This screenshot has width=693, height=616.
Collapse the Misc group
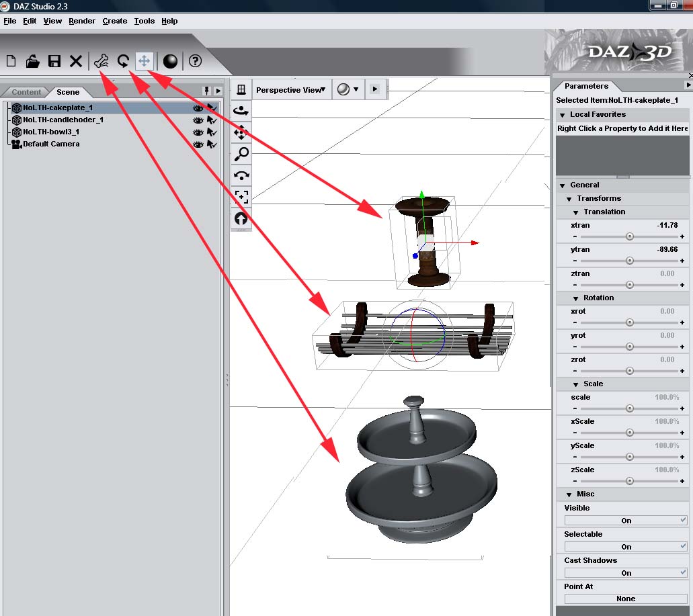[x=569, y=495]
